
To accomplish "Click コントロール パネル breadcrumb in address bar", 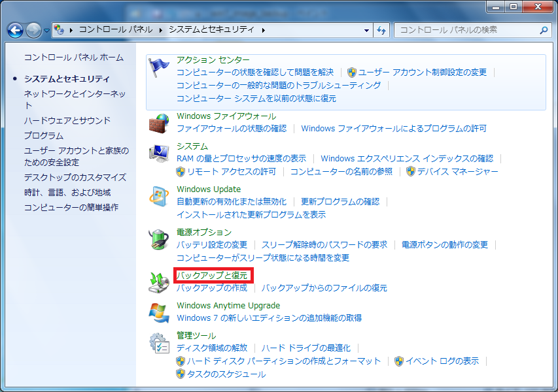I will pyautogui.click(x=116, y=29).
